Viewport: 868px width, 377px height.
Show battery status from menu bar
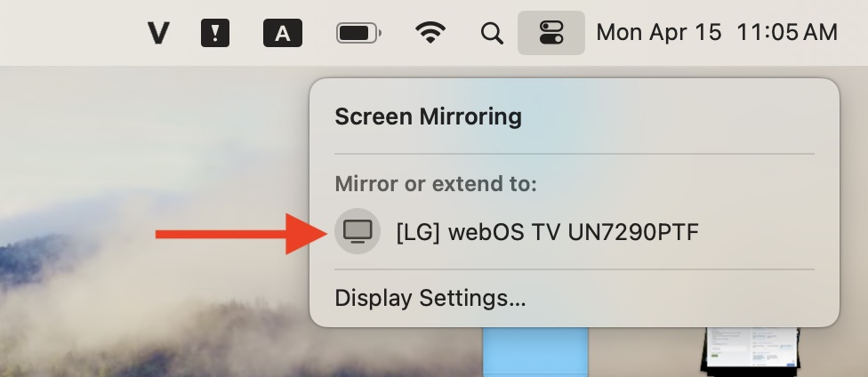pyautogui.click(x=358, y=33)
